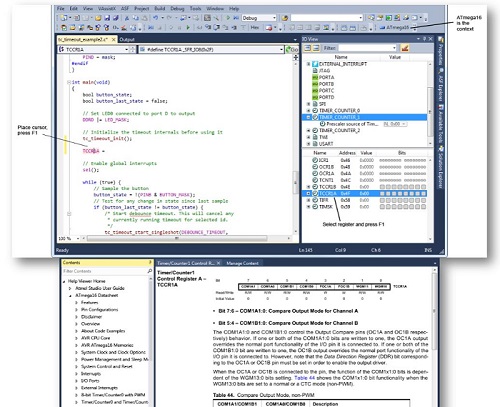500x407 pixels.
Task: Expand Atmel Studio User Guide in Contents
Action: coord(70,288)
